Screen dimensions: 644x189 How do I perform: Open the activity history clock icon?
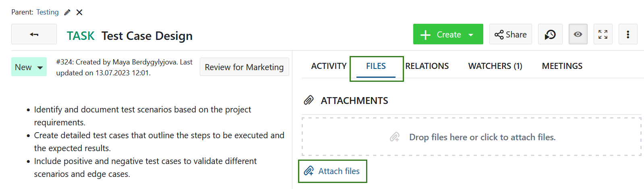tap(550, 34)
